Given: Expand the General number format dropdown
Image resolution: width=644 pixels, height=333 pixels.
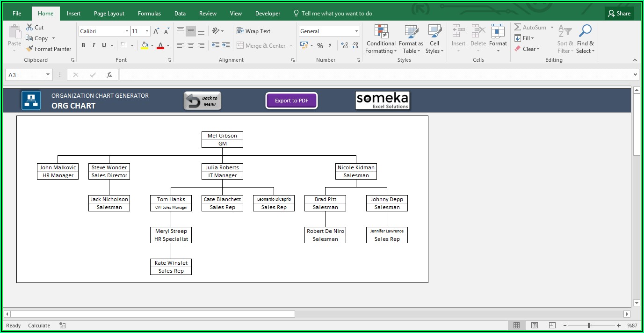Looking at the screenshot, I should pos(356,31).
